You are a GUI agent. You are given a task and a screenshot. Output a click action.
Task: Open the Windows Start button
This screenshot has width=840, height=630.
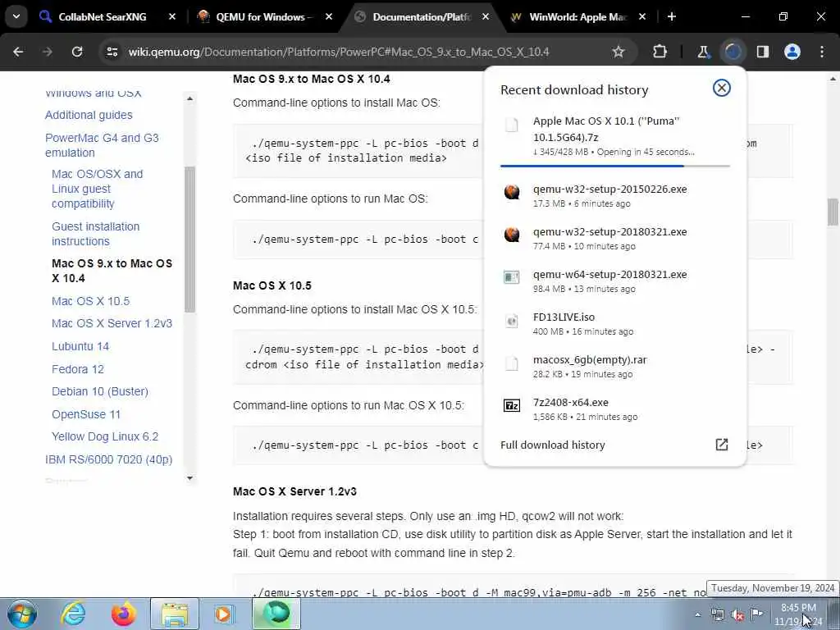click(22, 614)
